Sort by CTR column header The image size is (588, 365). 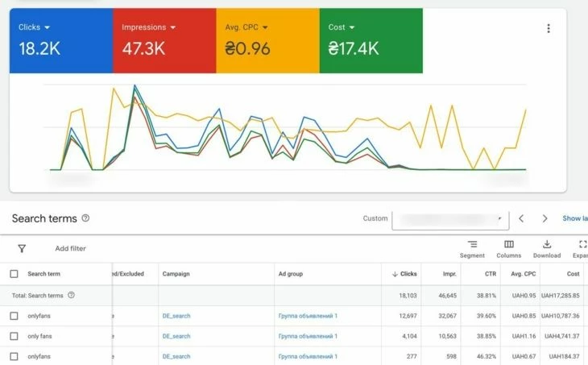tap(490, 274)
